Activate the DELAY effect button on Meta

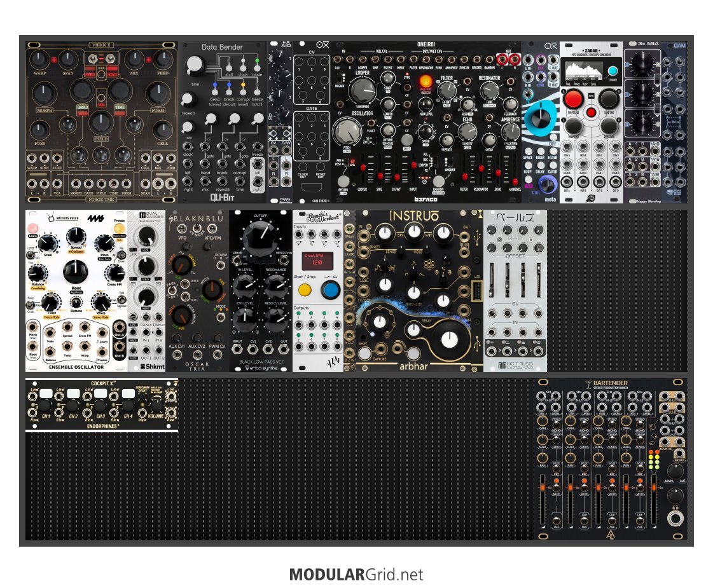tap(540, 165)
